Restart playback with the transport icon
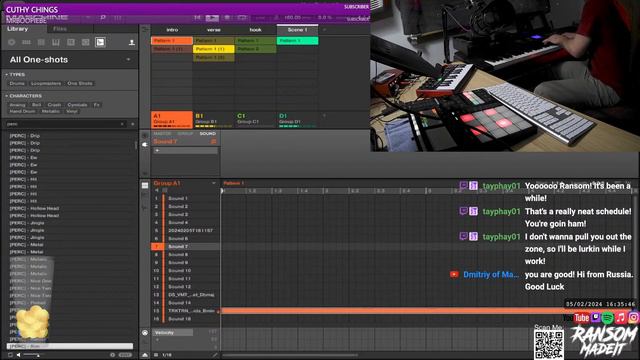The image size is (640, 360). pos(198,18)
